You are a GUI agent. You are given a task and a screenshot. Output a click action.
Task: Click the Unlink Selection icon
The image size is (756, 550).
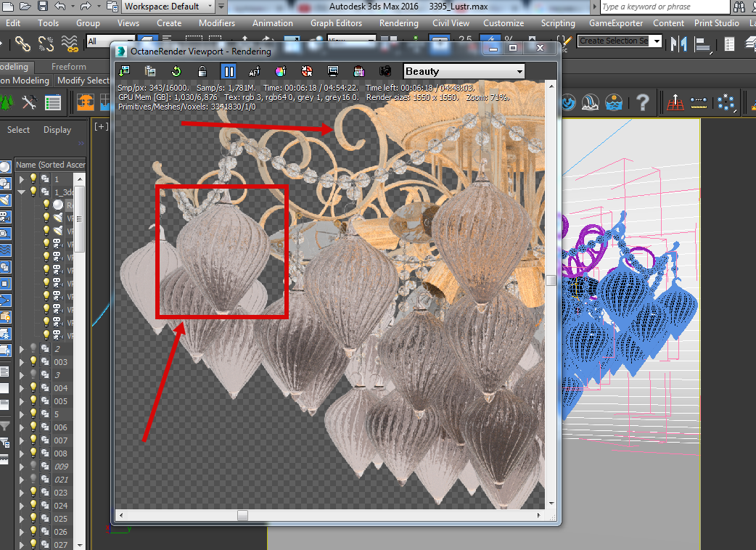(x=46, y=44)
